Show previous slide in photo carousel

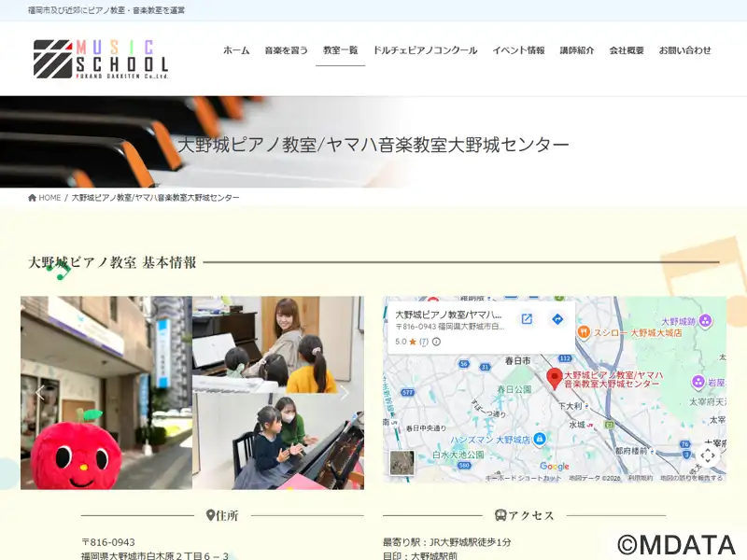40,393
